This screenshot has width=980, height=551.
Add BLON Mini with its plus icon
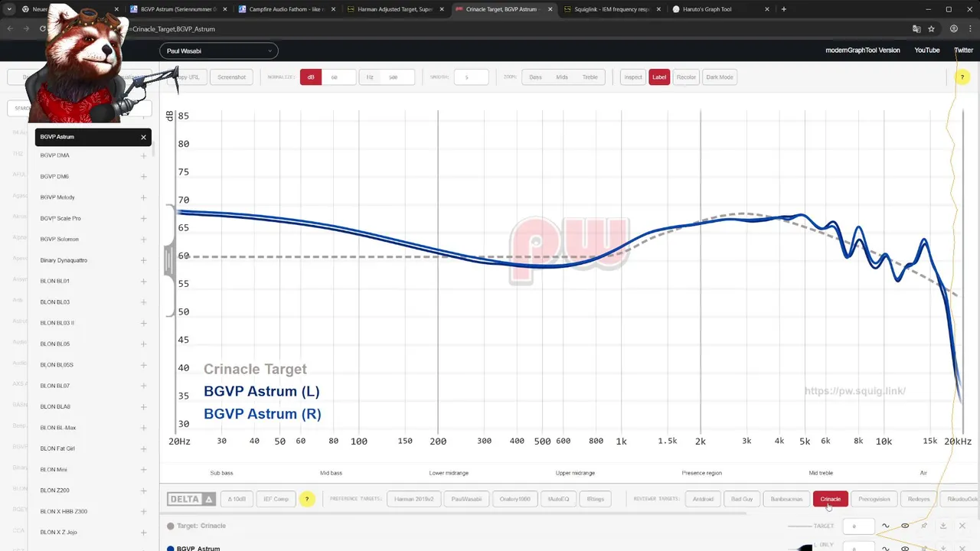(143, 470)
